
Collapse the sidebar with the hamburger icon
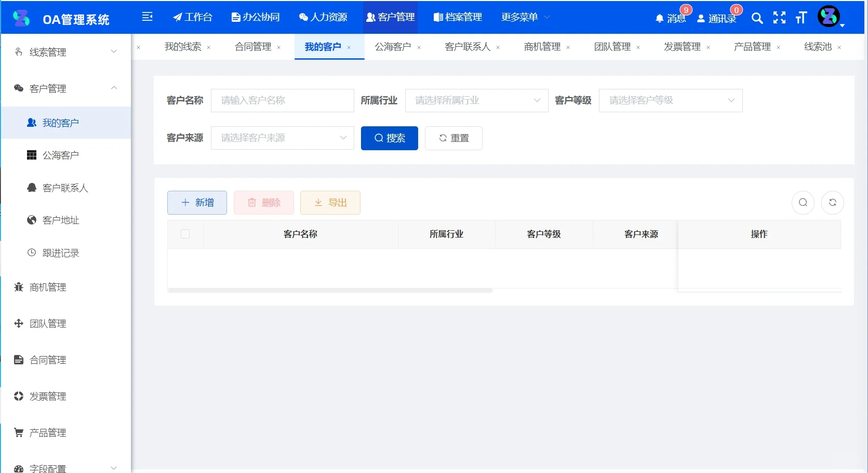pyautogui.click(x=148, y=17)
